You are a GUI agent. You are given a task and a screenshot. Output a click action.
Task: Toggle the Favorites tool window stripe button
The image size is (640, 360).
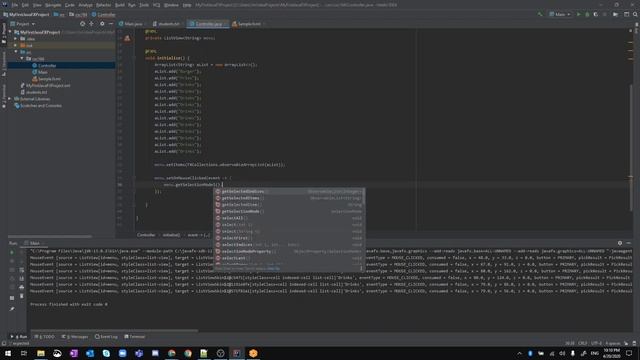[4, 96]
